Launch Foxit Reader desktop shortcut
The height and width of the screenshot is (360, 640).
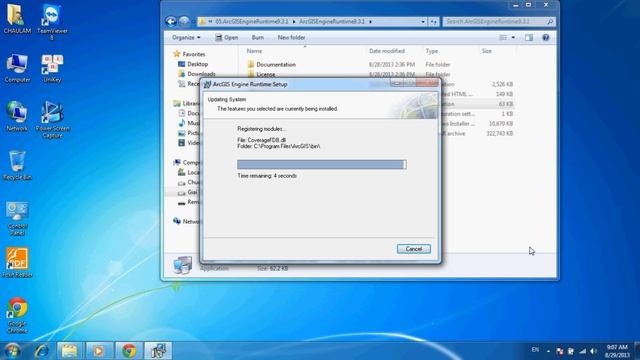click(17, 263)
